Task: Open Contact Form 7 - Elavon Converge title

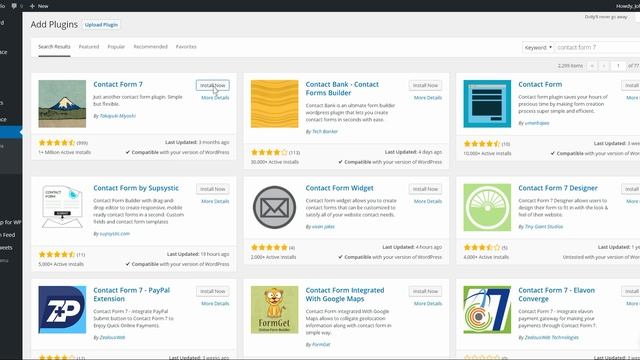Action: point(556,294)
